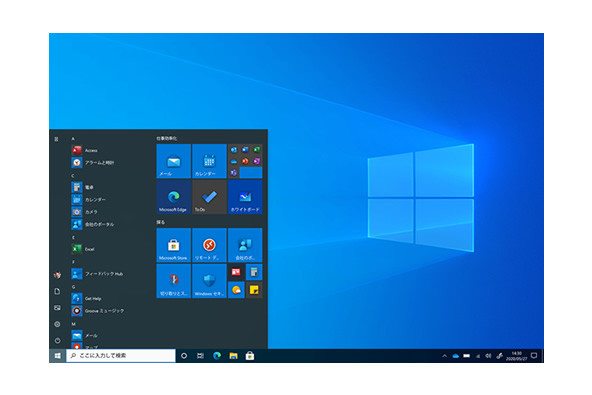592x395 pixels.
Task: Open Settings gear in Start sidebar
Action: [57, 324]
